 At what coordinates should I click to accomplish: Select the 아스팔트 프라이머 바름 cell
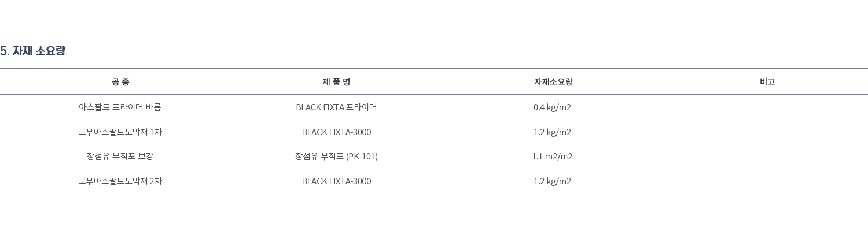[120, 107]
